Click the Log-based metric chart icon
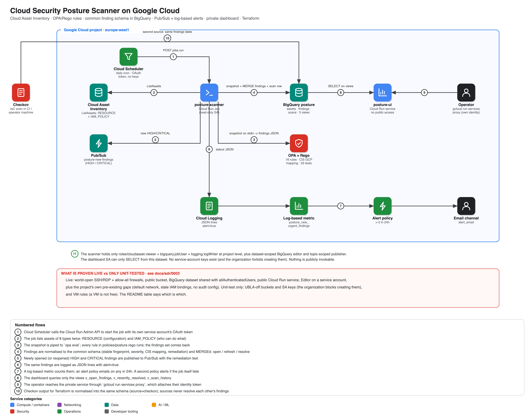This screenshot has height=415, width=532. [x=299, y=206]
